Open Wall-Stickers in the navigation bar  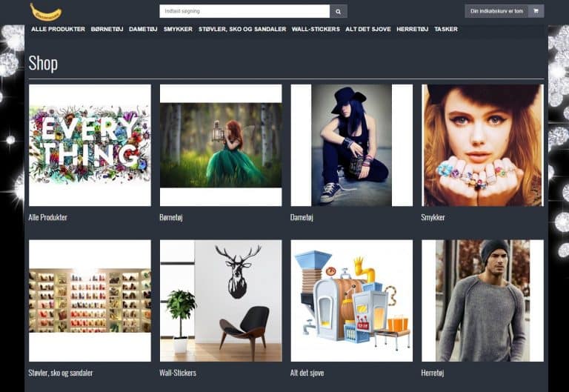[x=316, y=29]
